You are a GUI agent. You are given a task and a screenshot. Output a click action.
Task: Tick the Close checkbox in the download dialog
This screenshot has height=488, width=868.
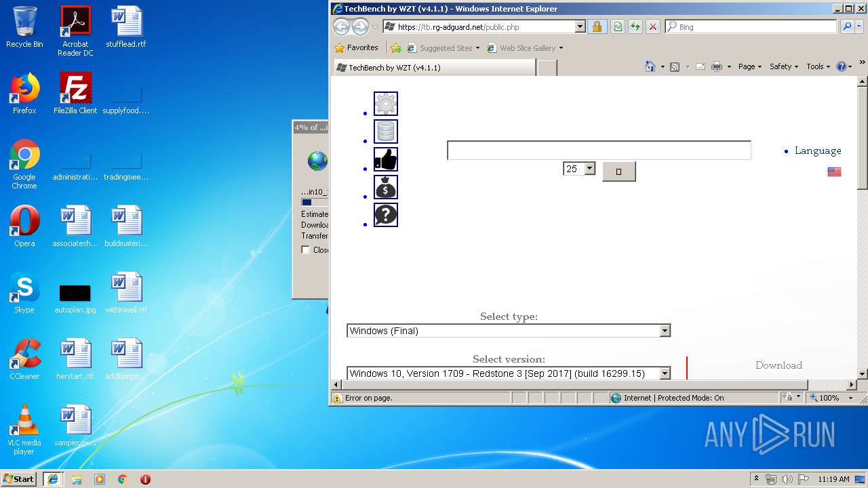click(306, 250)
